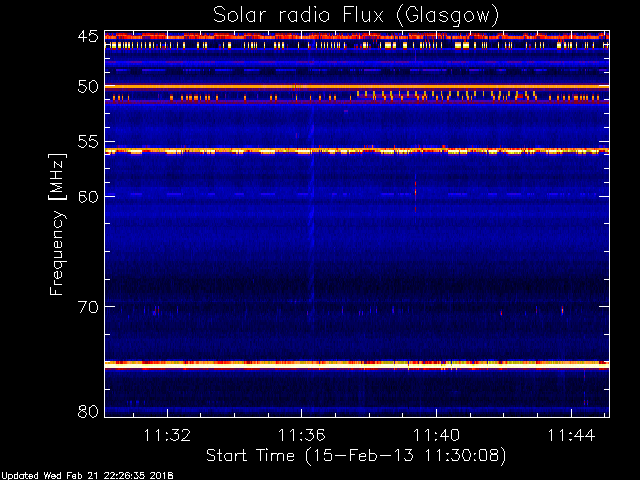
Task: Select the 11:36 time tick label
Action: pos(301,436)
